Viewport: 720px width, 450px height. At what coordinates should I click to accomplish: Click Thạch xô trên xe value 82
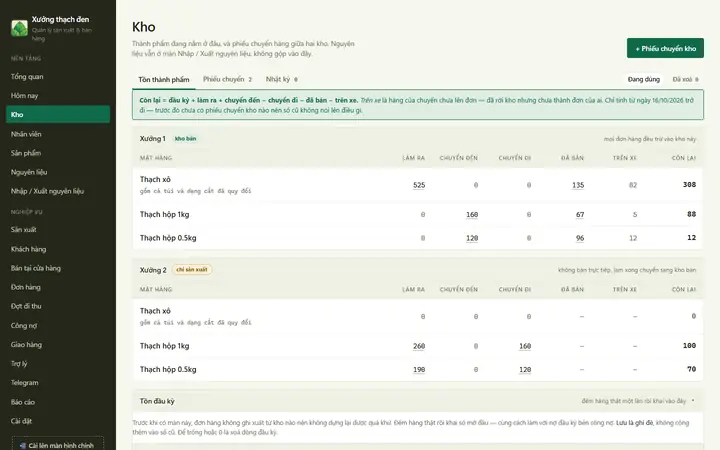[x=633, y=185]
